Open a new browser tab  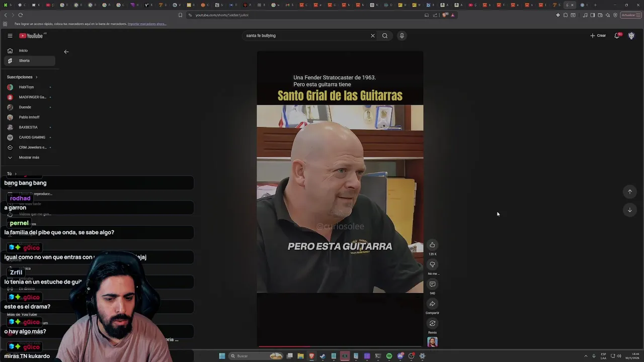[x=595, y=5]
